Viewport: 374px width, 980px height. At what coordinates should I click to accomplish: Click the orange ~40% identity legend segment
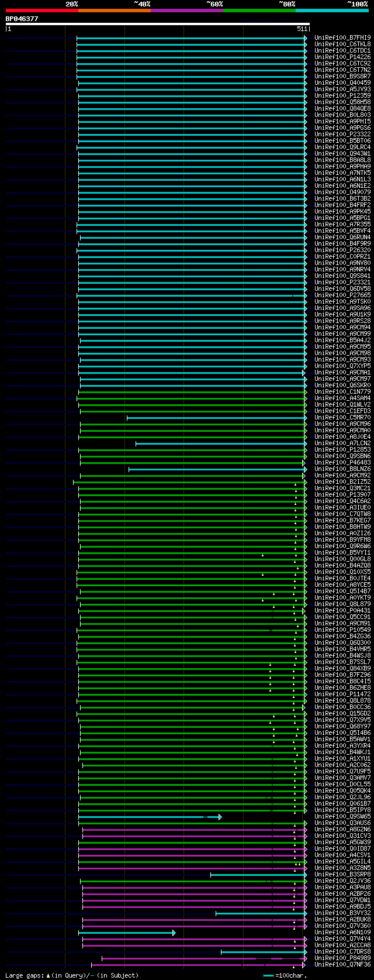point(115,11)
